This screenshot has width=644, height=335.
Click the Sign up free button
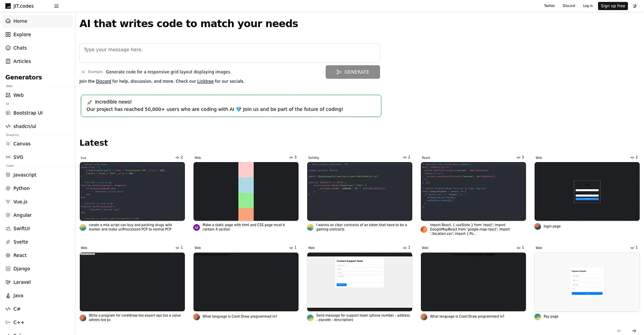coord(613,6)
